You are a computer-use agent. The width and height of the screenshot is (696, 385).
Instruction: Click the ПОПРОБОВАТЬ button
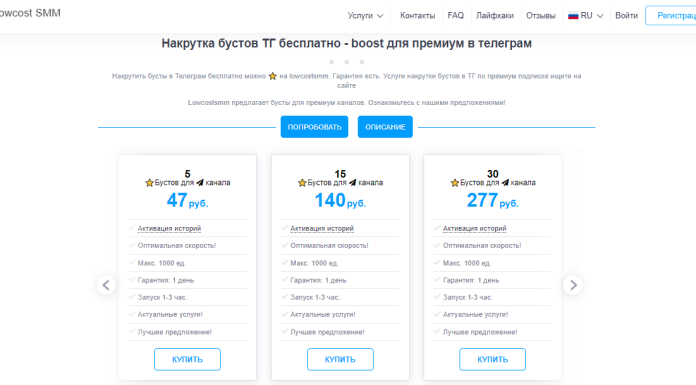[314, 127]
